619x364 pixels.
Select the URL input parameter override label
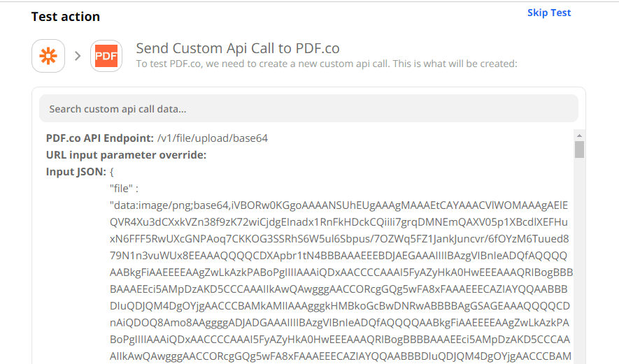(x=126, y=155)
